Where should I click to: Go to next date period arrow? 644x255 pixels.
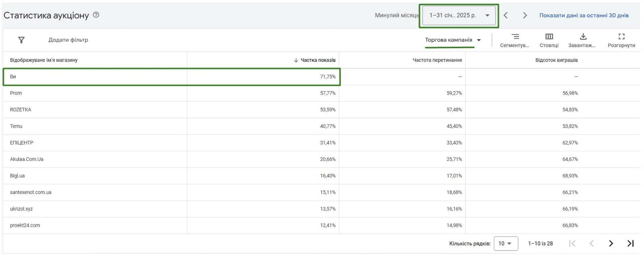[x=525, y=15]
